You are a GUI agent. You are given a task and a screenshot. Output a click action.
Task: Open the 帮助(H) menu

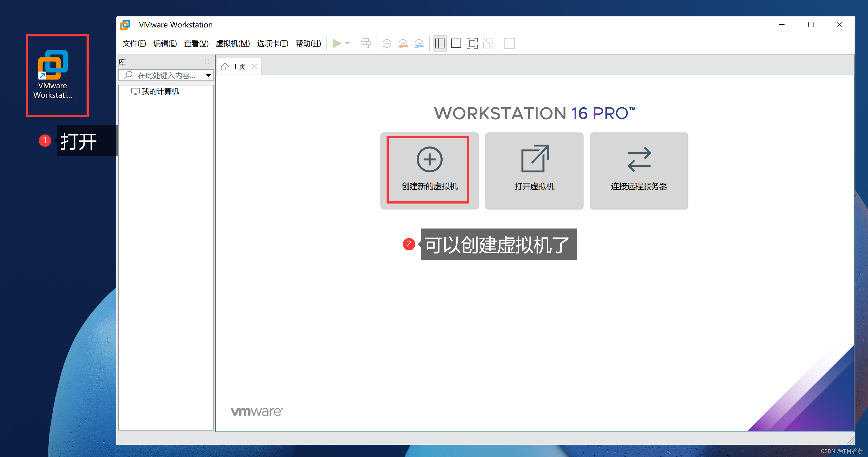308,43
